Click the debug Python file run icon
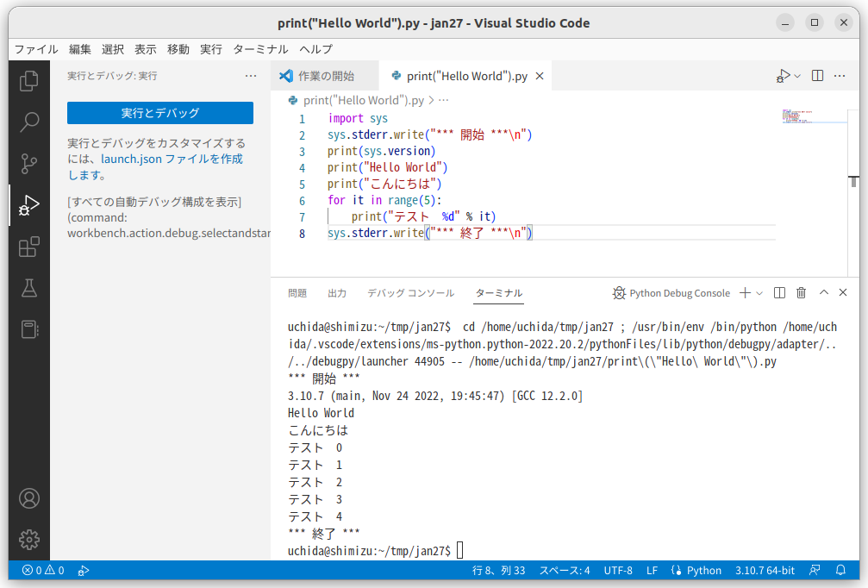Viewport: 868px width, 588px height. pyautogui.click(x=783, y=76)
